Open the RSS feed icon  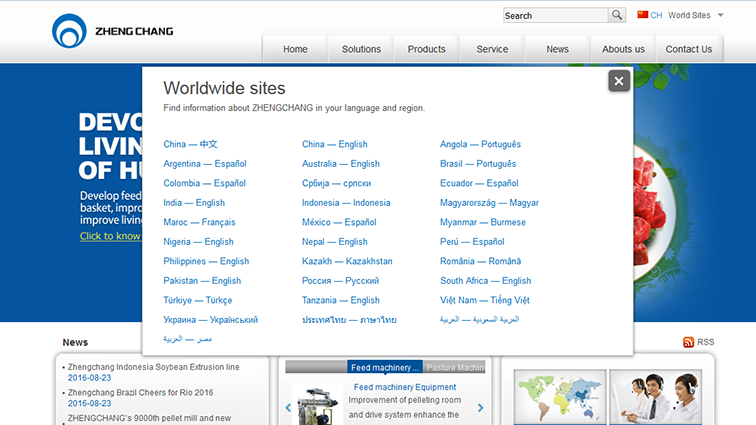[x=689, y=342]
